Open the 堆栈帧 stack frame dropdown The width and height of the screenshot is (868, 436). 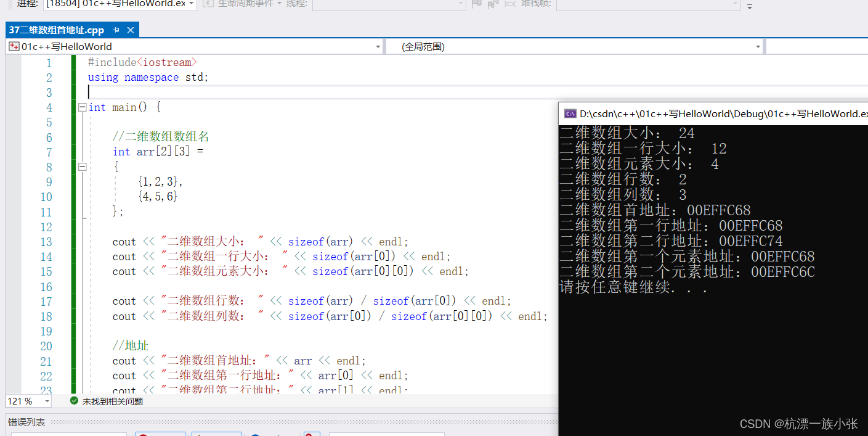pos(734,4)
